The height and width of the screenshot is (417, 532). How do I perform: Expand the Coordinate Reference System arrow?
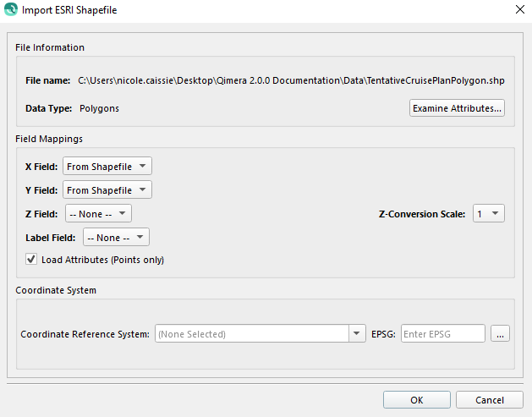[357, 333]
